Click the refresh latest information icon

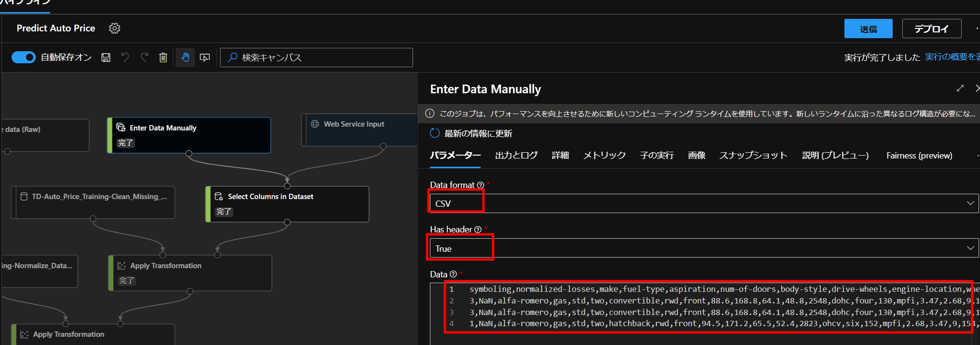[x=435, y=133]
